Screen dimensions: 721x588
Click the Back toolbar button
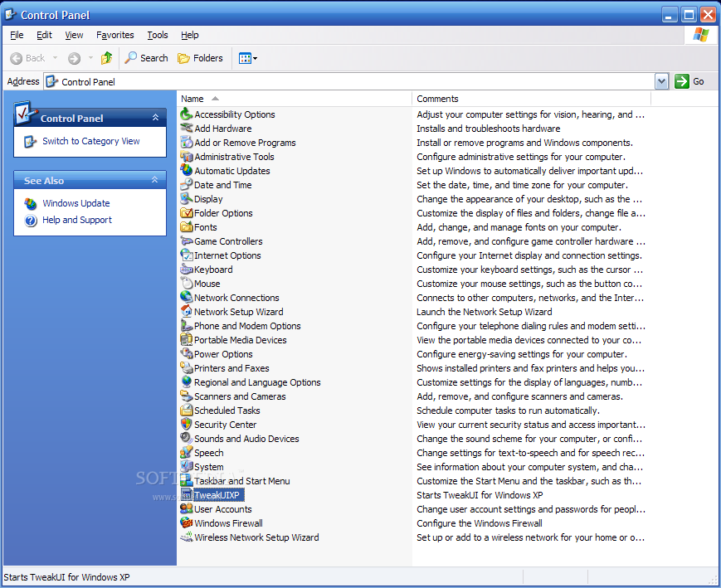[x=28, y=58]
